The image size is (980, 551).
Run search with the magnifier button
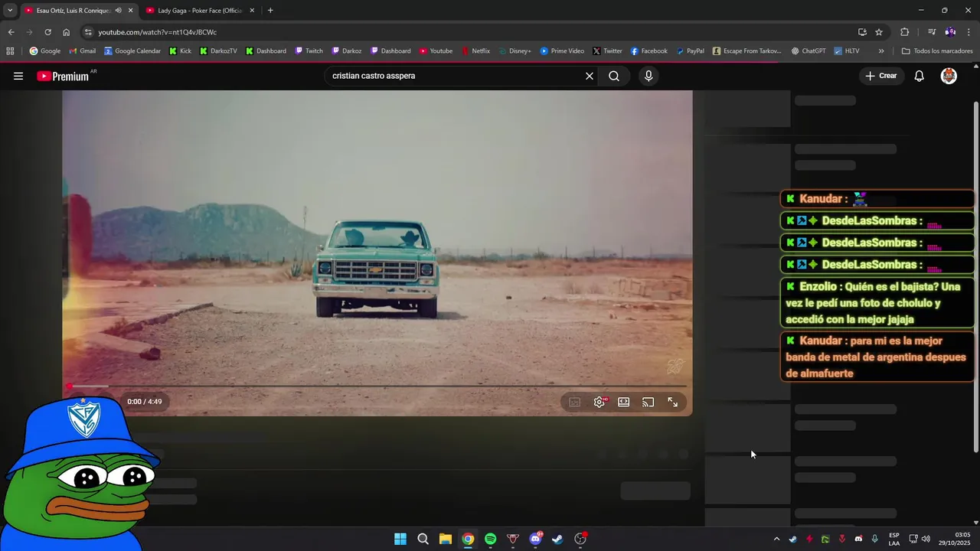pyautogui.click(x=614, y=76)
